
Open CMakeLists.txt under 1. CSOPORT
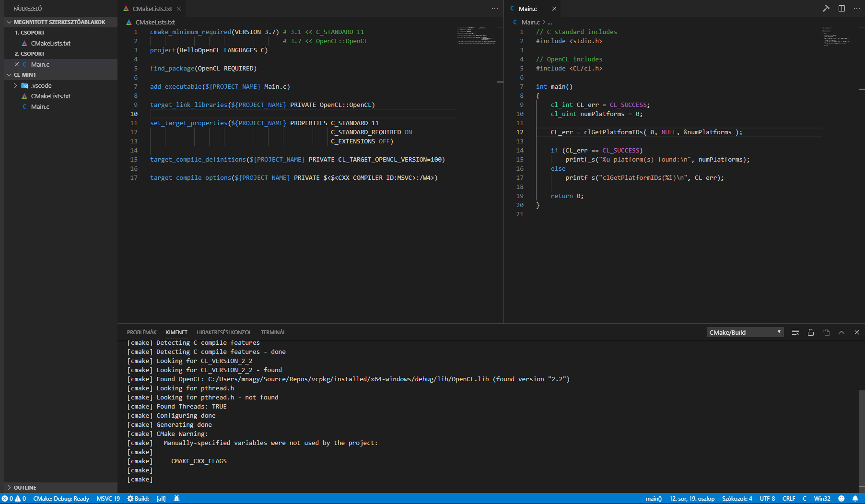50,43
